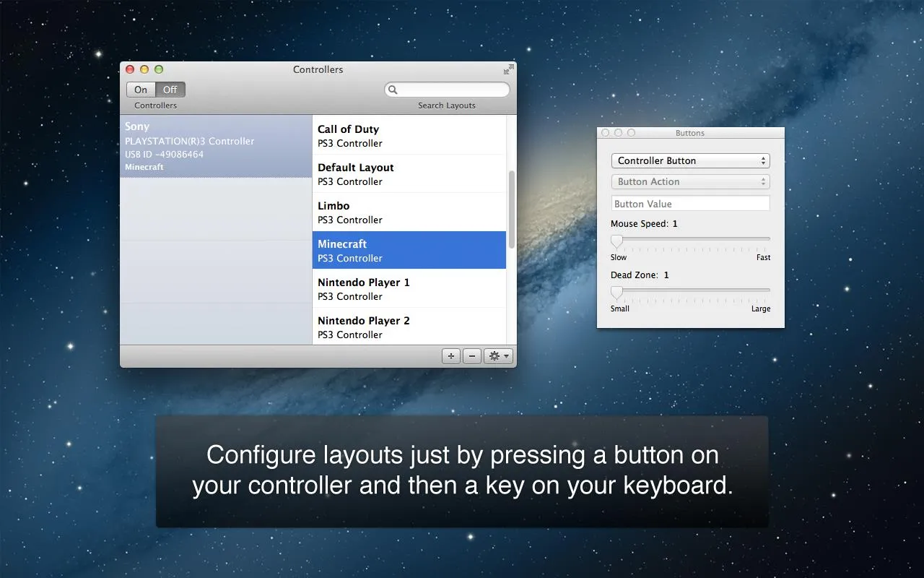Remove the selected layout with the minus icon

pyautogui.click(x=472, y=355)
